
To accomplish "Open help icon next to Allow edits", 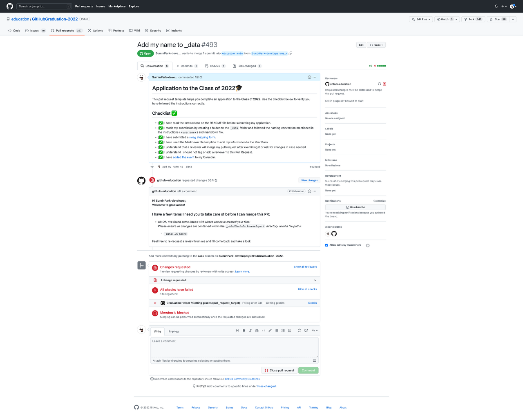I will tap(368, 245).
